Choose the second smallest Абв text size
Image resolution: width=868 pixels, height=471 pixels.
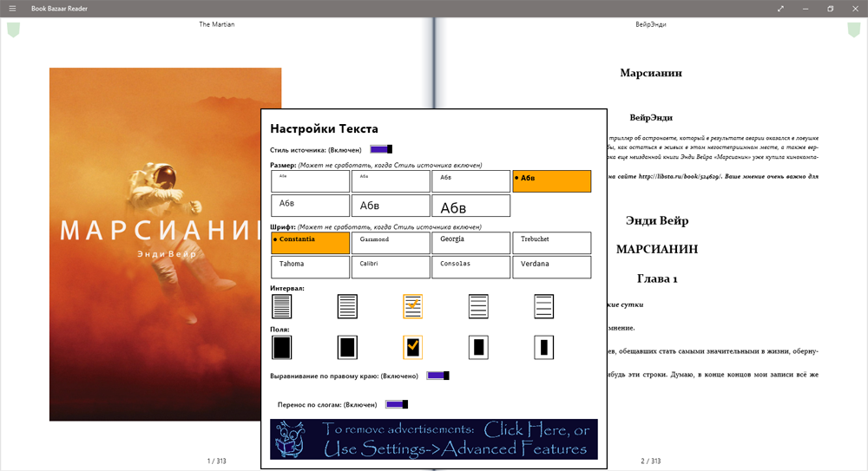[391, 181]
